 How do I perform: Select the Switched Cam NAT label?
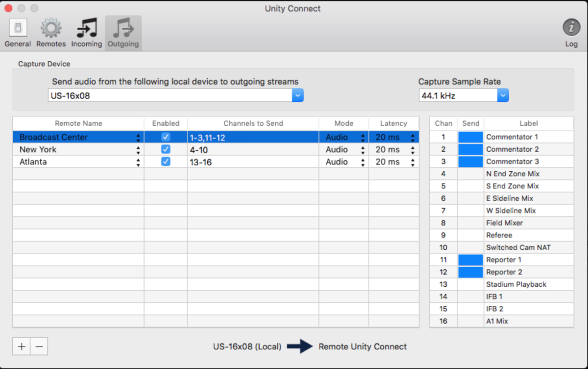[x=518, y=248]
